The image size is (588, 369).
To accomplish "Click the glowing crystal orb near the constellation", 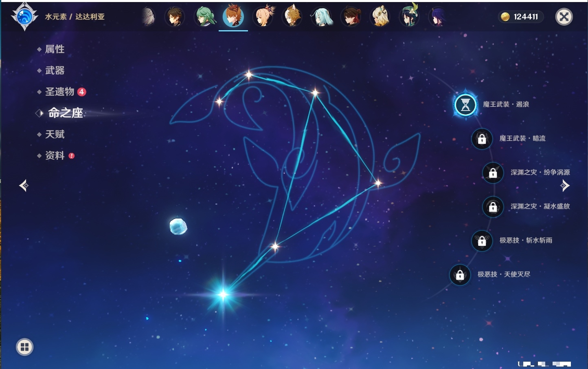I will click(x=178, y=226).
